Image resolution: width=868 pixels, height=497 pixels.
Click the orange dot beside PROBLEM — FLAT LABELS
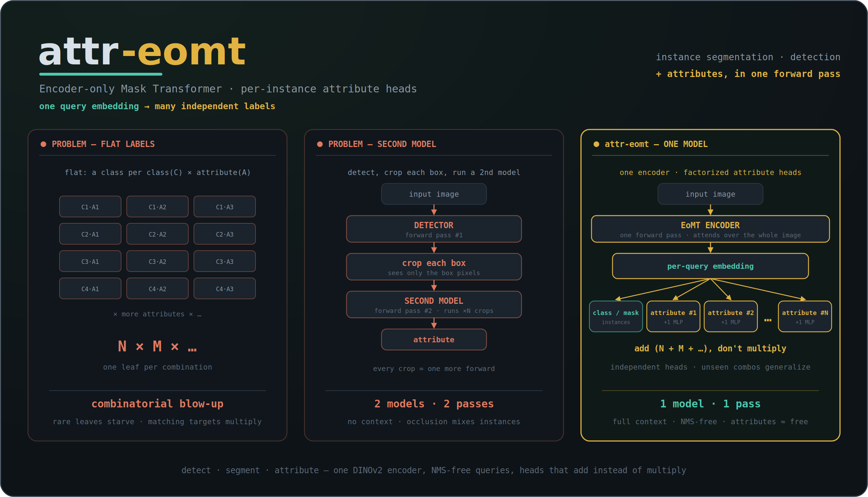click(43, 144)
